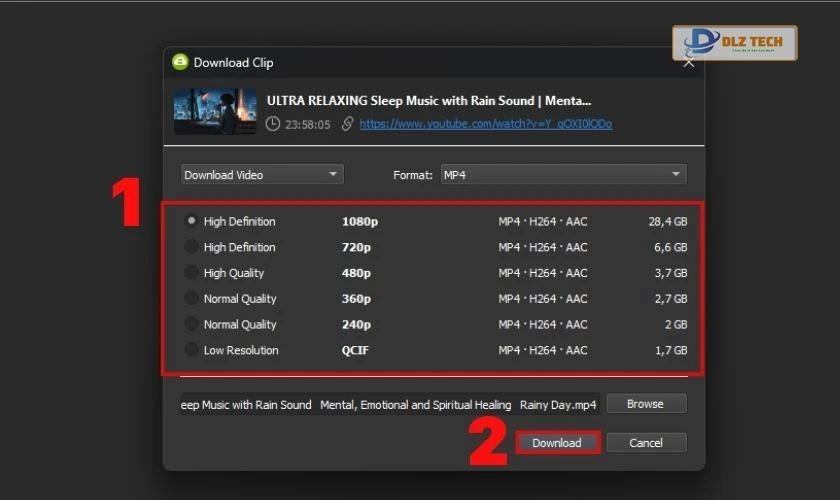Click the codec text in the 1080p row
Viewport: 840px width, 500px height.
[x=543, y=221]
